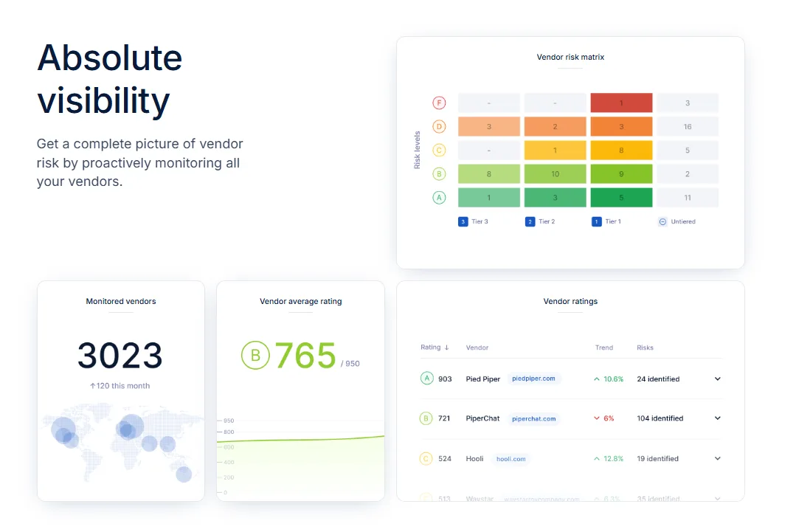
Task: Open the piperchat.com domain link
Action: [533, 419]
